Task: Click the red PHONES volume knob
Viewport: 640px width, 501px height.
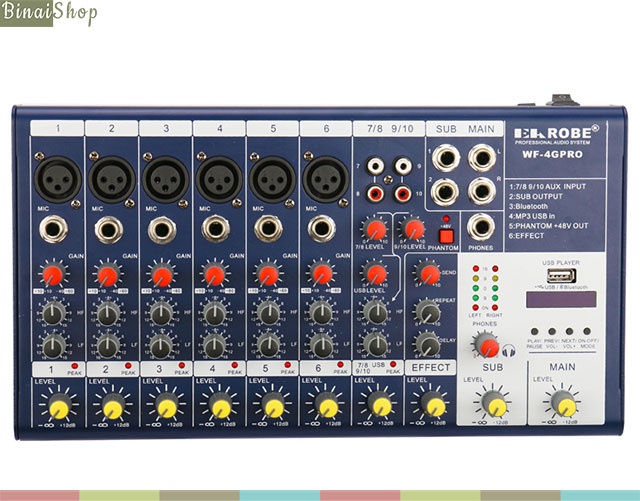Action: (486, 345)
